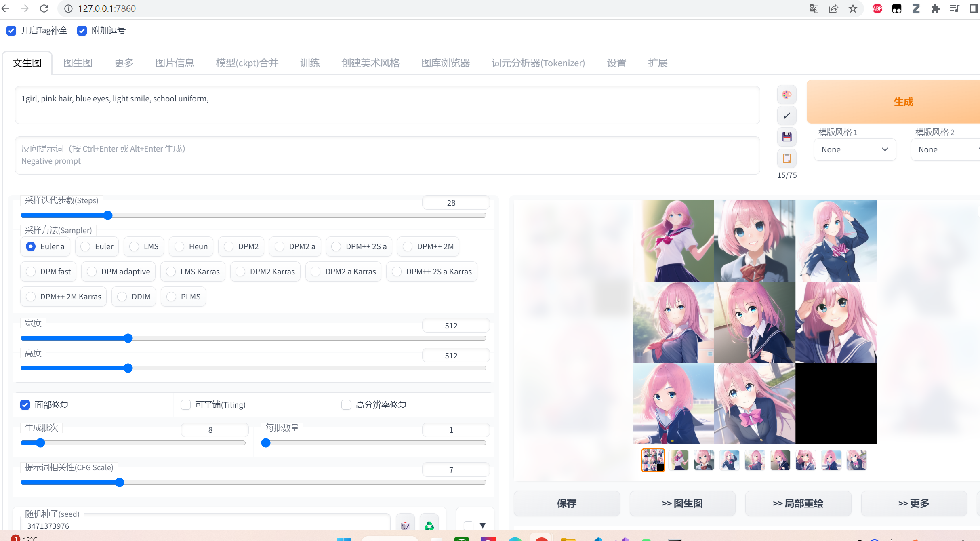
Task: Select the DPM adaptive sampler
Action: pos(118,272)
